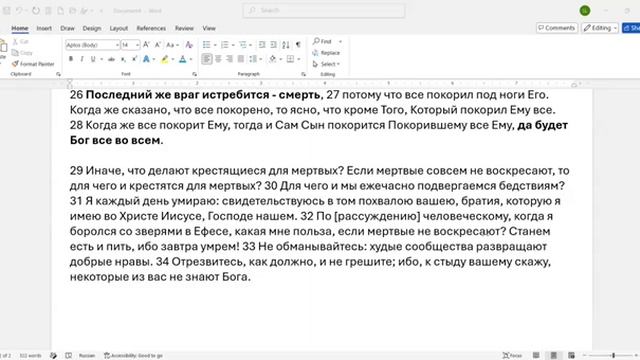Click Format Painter
The image size is (640, 360).
click(33, 64)
